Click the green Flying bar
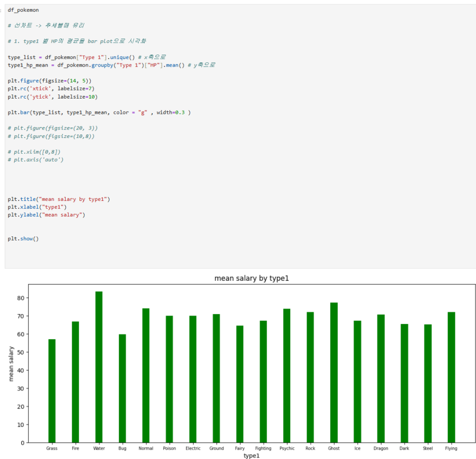This screenshot has width=476, height=459. [x=451, y=377]
